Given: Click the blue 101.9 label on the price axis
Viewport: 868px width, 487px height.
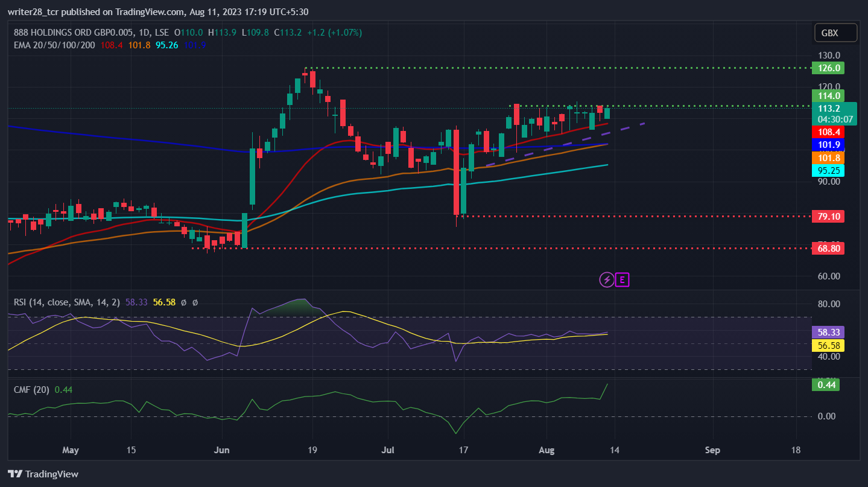Looking at the screenshot, I should [828, 145].
